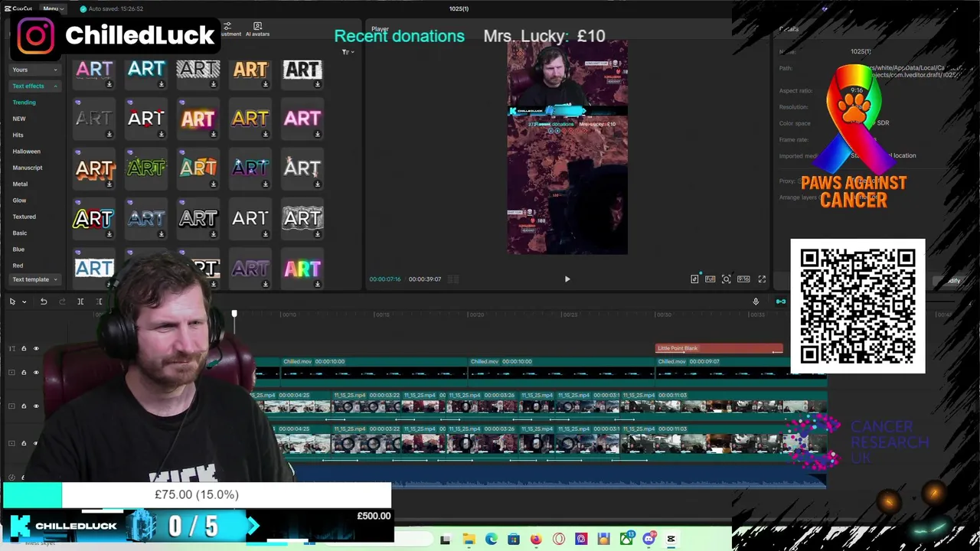Open fullscreen preview in the Player
The image size is (980, 551).
click(762, 279)
